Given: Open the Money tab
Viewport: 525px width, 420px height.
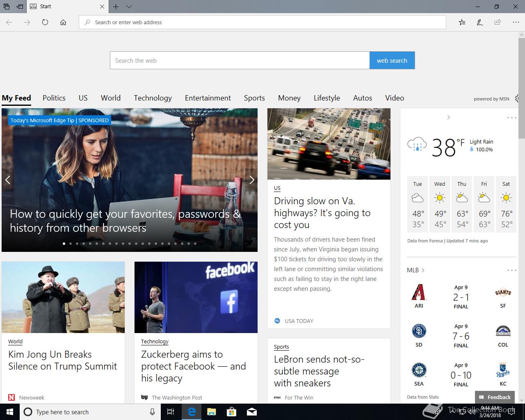Looking at the screenshot, I should (289, 98).
